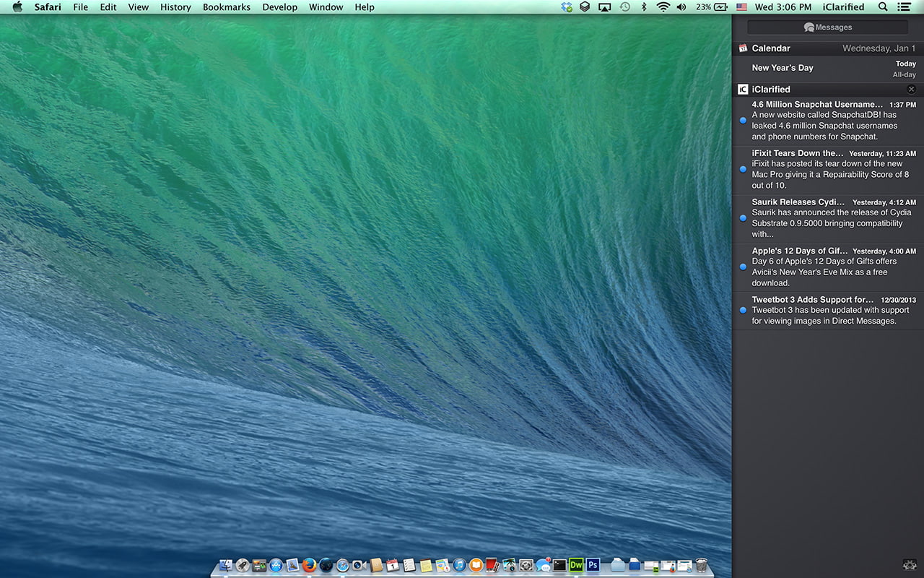Open the battery status menu
The height and width of the screenshot is (578, 924).
tap(712, 7)
